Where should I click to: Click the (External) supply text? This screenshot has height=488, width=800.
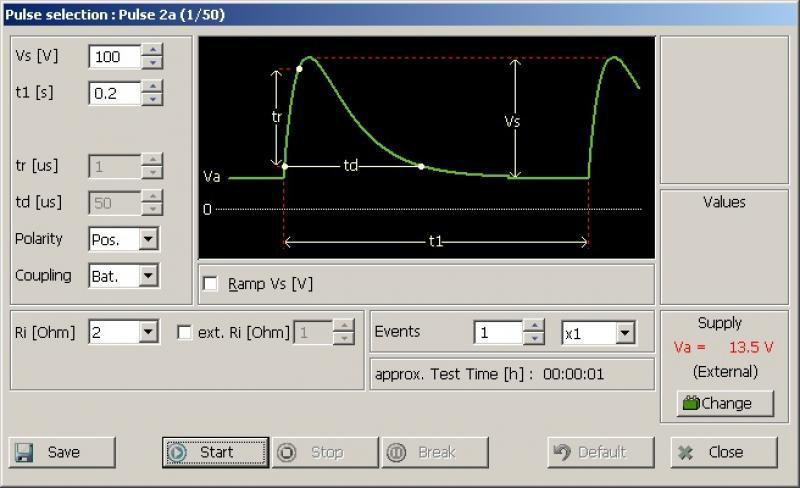(x=725, y=372)
